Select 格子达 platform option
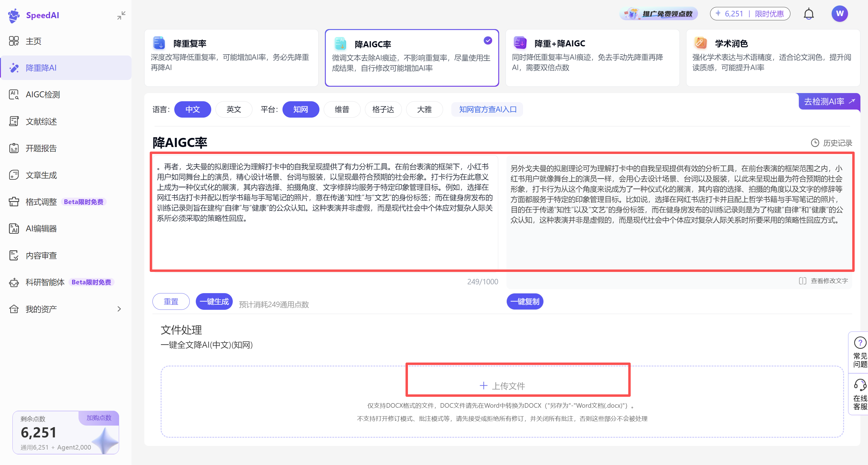This screenshot has height=465, width=868. point(383,109)
